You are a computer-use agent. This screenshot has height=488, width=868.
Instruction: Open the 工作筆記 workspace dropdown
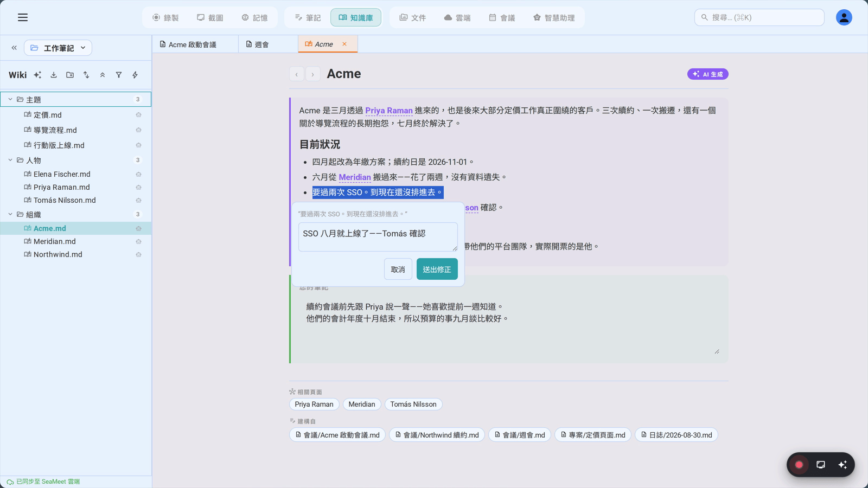tap(58, 48)
